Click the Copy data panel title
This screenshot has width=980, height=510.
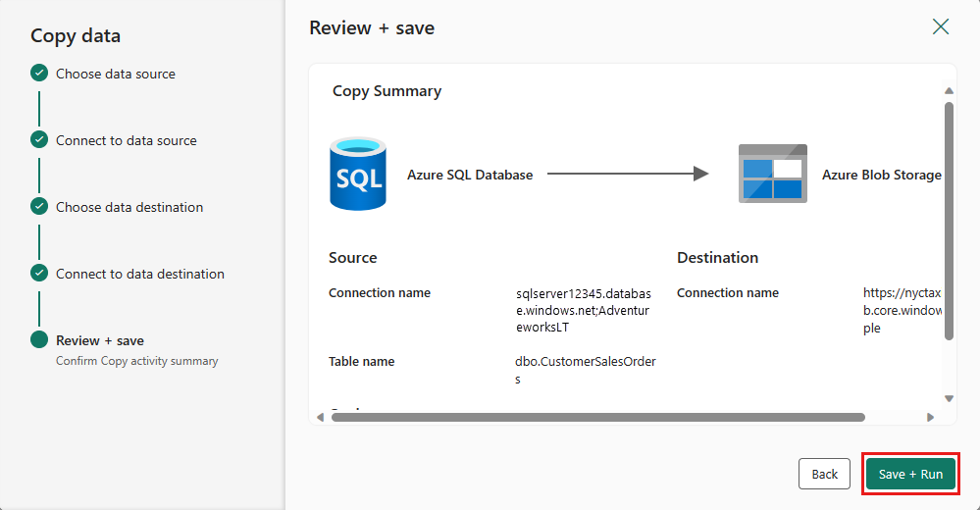click(x=76, y=36)
